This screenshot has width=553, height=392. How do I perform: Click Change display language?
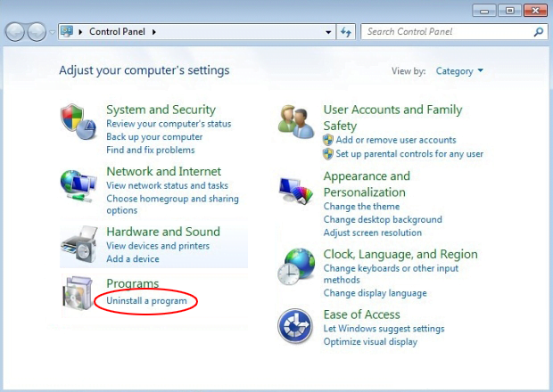pyautogui.click(x=375, y=293)
